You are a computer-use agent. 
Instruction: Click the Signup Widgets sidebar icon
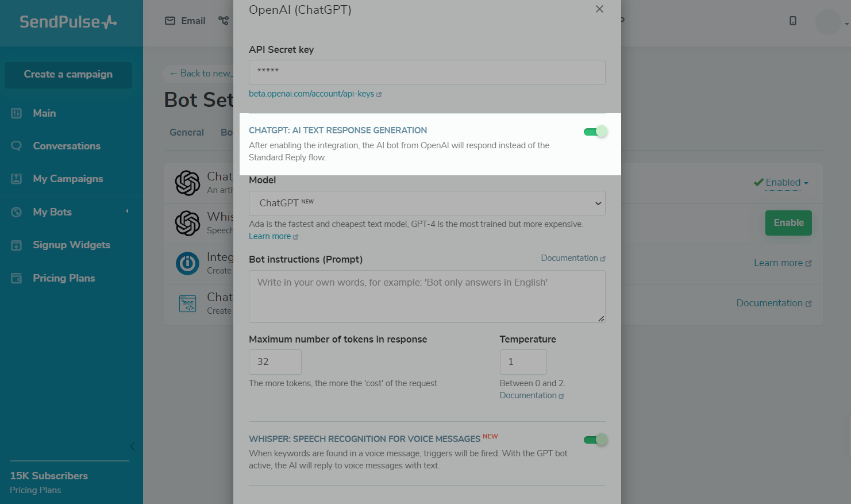coord(17,245)
